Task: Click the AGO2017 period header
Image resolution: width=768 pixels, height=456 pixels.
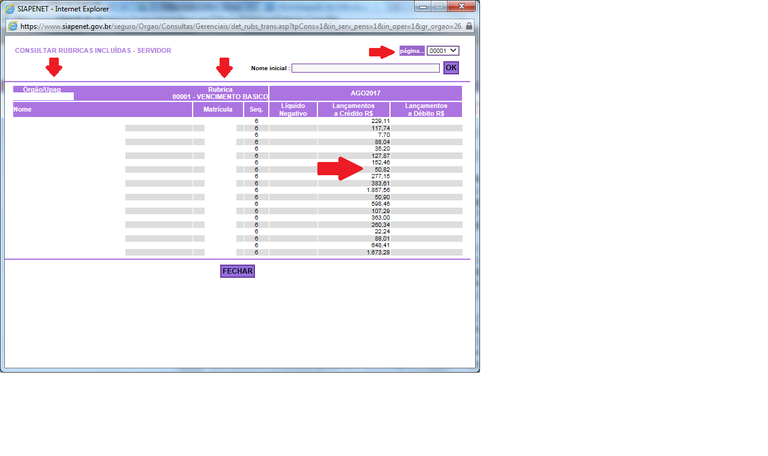Action: [x=365, y=92]
